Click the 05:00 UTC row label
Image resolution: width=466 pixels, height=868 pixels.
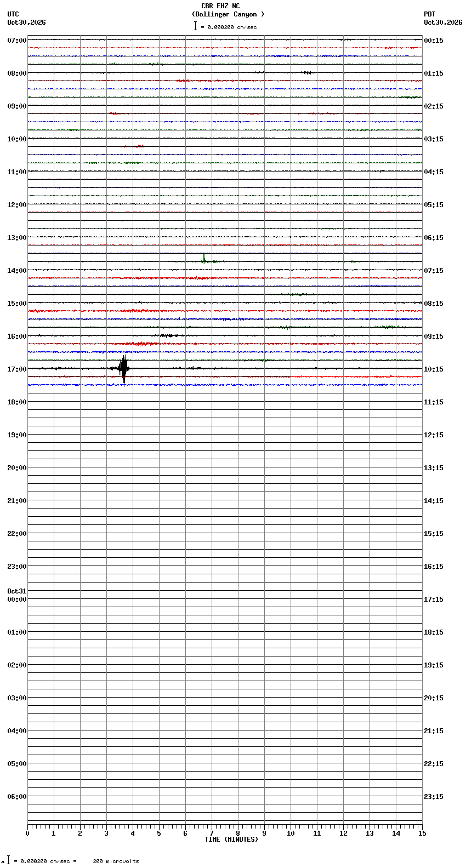(17, 764)
